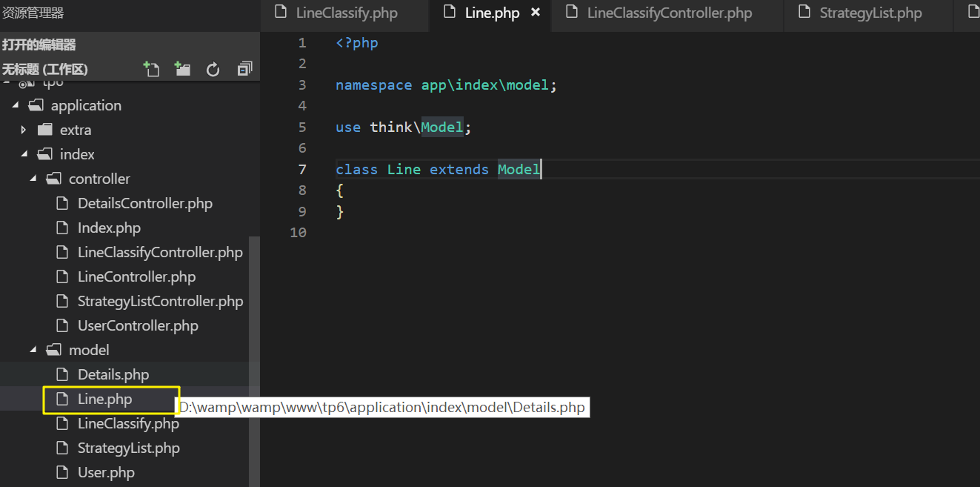Collapse the index folder arrow
This screenshot has width=980, height=487.
pyautogui.click(x=24, y=154)
